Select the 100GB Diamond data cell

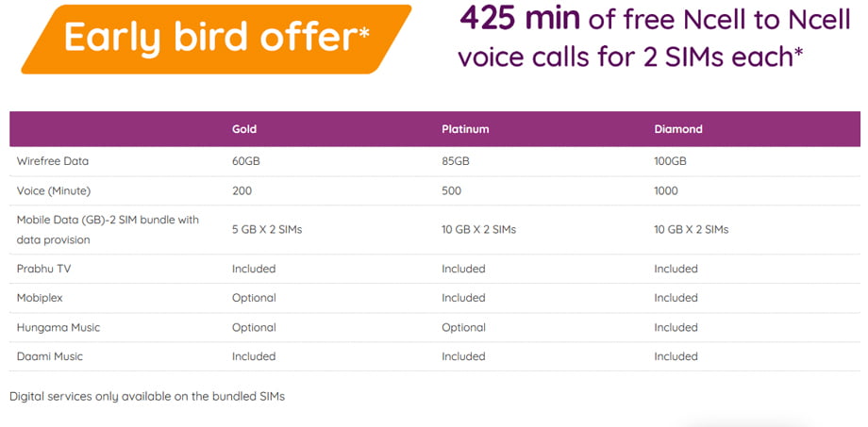click(x=671, y=161)
